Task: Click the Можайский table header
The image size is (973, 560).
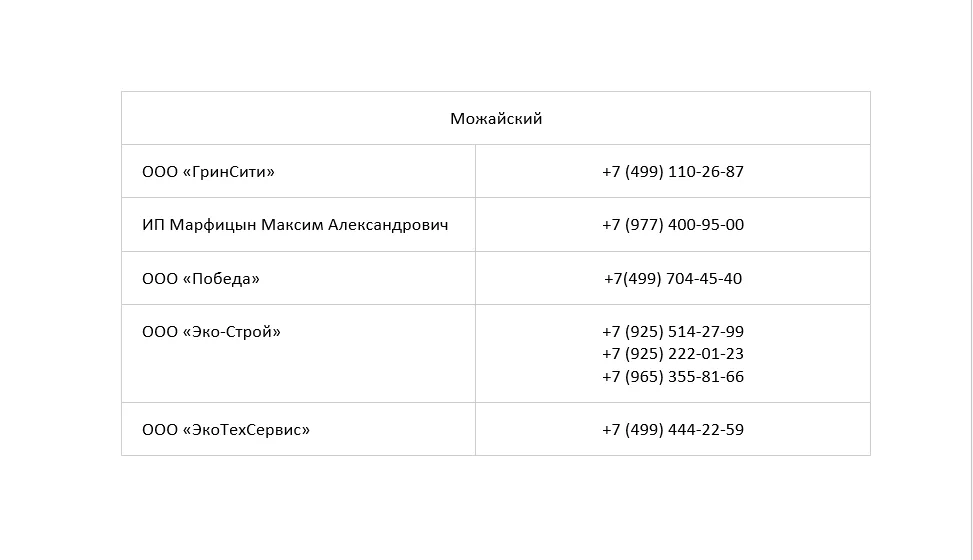Action: click(496, 119)
